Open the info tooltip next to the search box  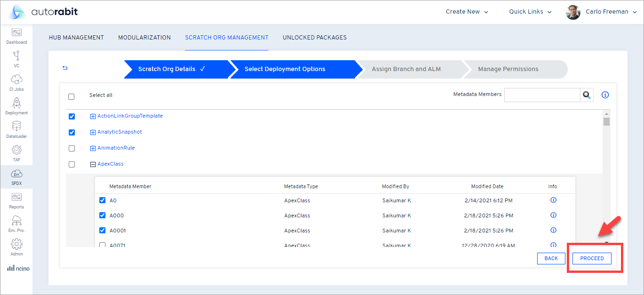point(605,95)
